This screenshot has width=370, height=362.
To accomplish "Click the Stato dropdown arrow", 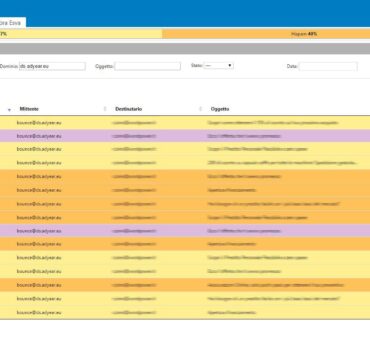I will [230, 66].
